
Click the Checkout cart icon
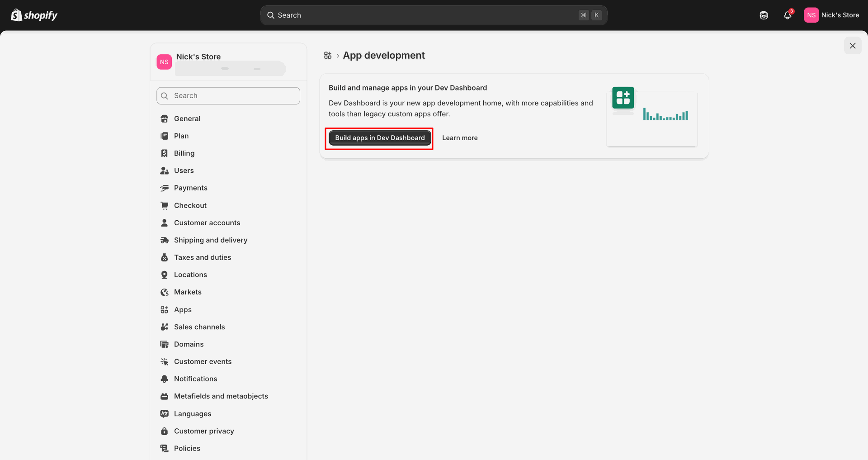(x=165, y=205)
